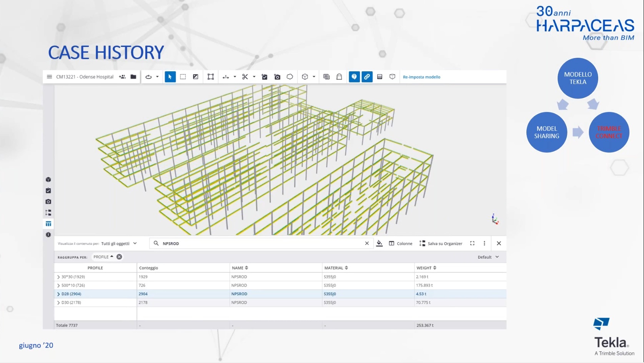Viewport: 644px width, 363px height.
Task: Toggle the ghost mode icon
Action: [339, 77]
